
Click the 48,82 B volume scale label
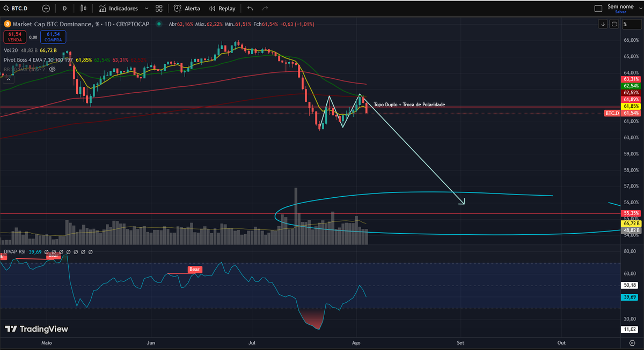pos(630,229)
